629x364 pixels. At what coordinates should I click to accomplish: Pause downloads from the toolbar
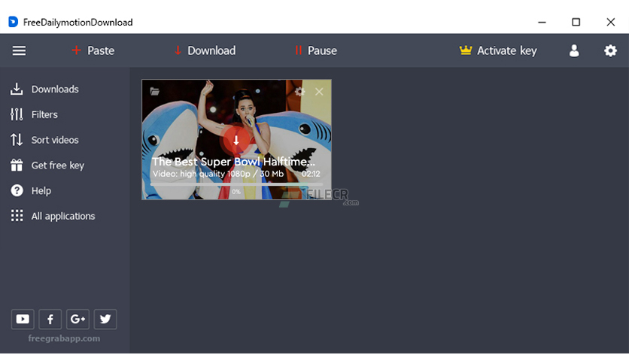click(x=316, y=50)
